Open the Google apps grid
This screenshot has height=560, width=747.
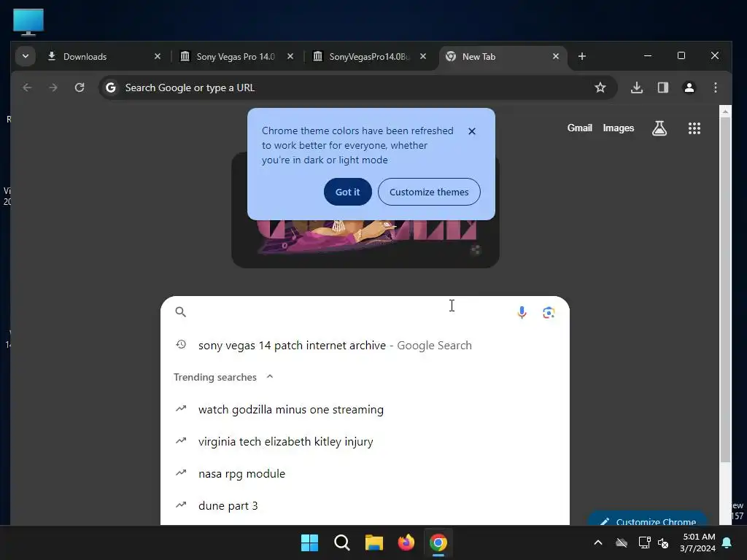(x=694, y=128)
